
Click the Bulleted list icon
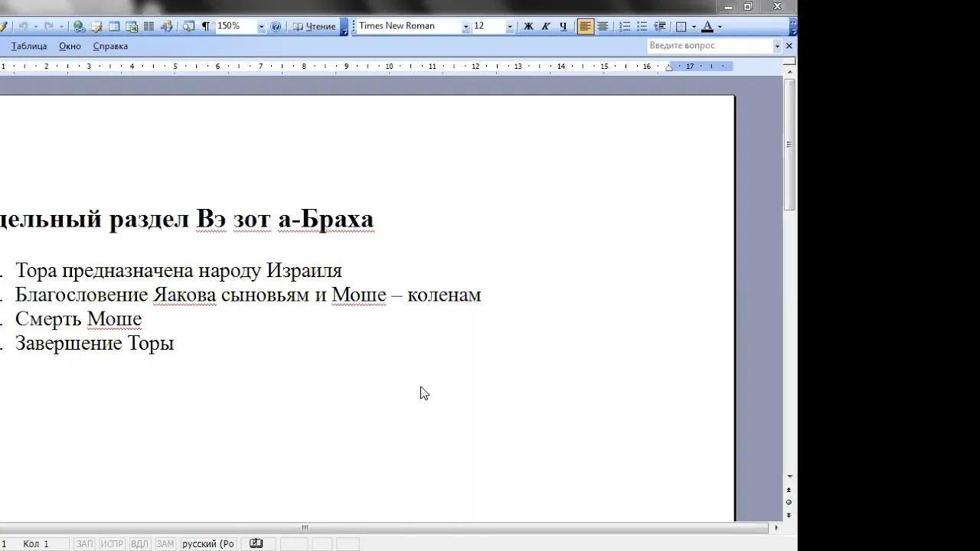pyautogui.click(x=642, y=26)
